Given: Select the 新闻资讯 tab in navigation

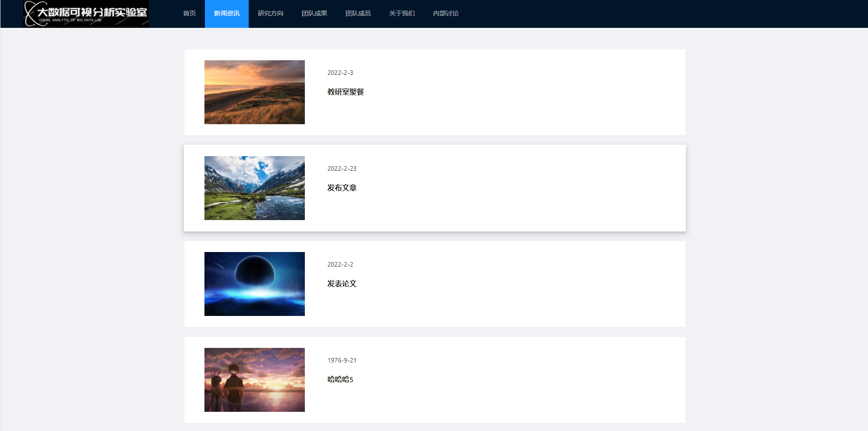Looking at the screenshot, I should [226, 13].
